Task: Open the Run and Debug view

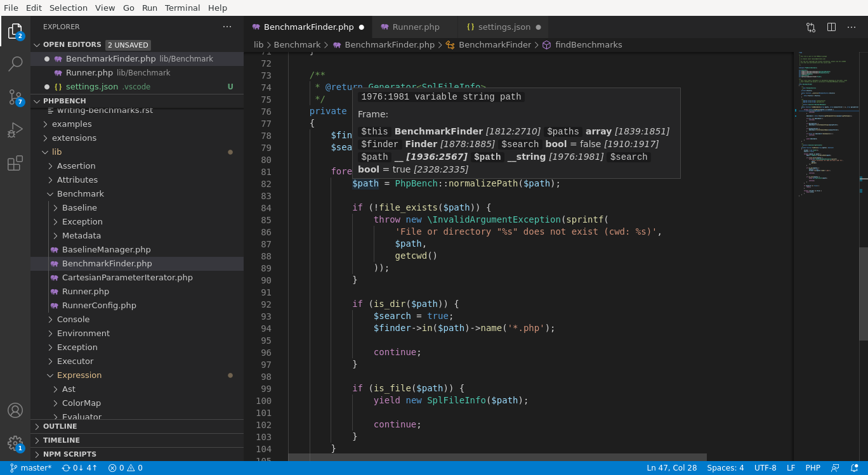Action: pyautogui.click(x=15, y=130)
